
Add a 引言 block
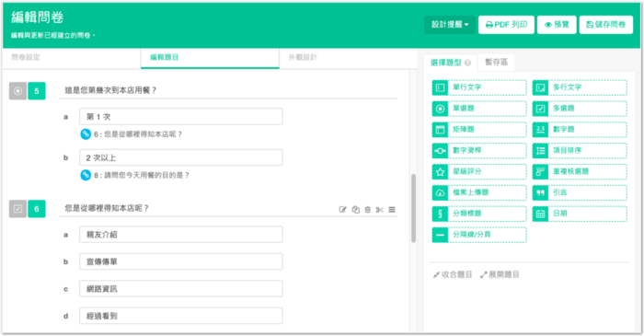(x=580, y=192)
